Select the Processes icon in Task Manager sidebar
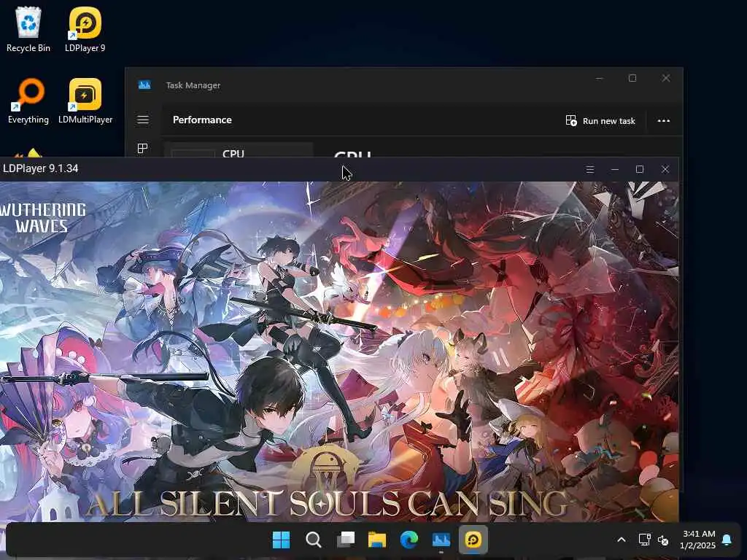The width and height of the screenshot is (747, 560). [x=142, y=149]
